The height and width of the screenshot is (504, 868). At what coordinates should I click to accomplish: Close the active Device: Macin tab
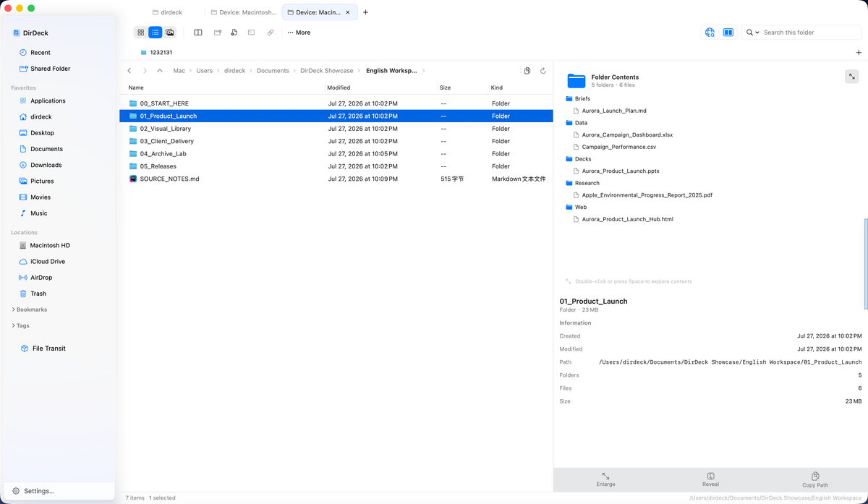[x=348, y=12]
